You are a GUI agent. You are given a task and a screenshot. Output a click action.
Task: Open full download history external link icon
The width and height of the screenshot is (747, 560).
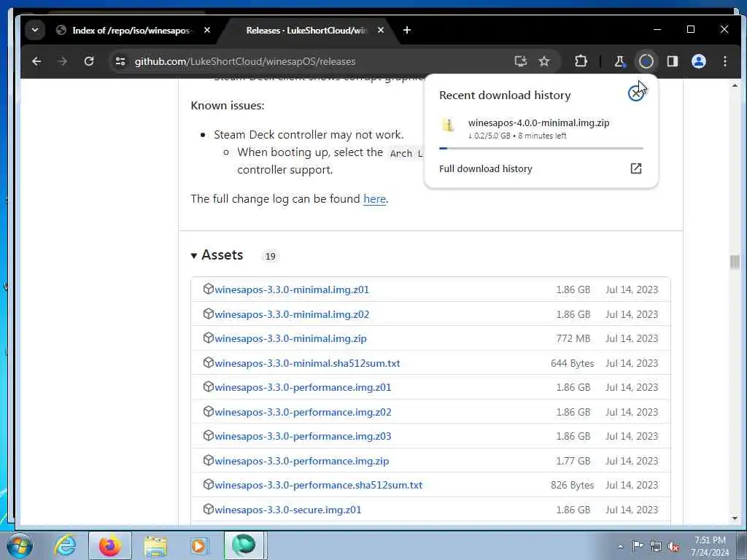(636, 168)
